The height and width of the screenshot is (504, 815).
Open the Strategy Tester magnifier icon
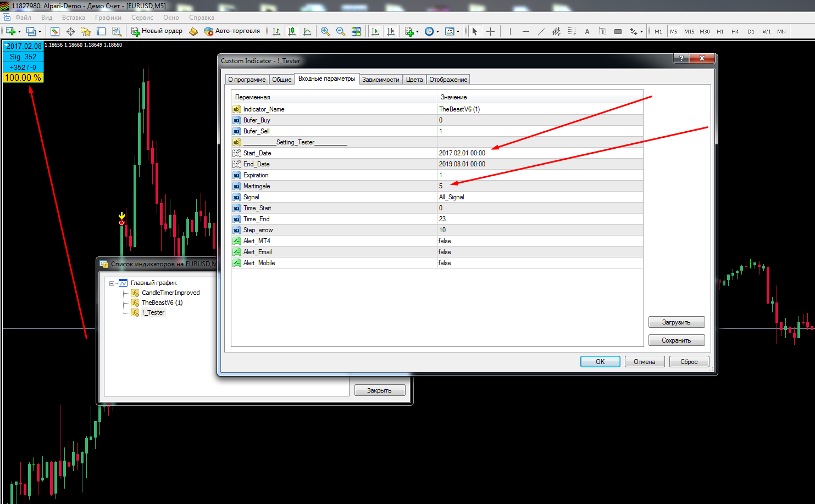coord(117,31)
